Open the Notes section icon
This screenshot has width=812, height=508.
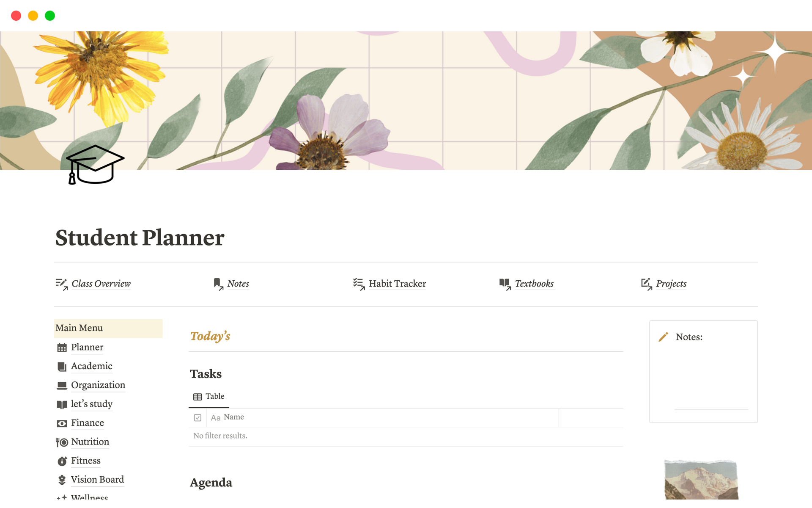coord(217,283)
